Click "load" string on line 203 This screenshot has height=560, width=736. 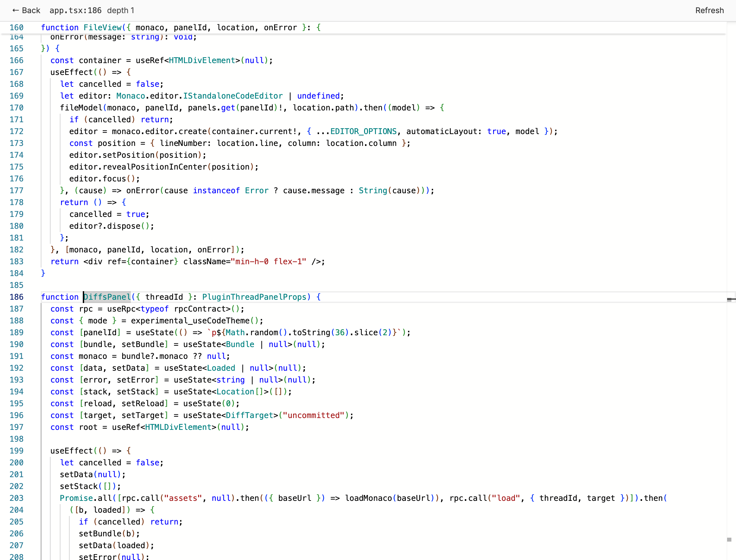506,498
